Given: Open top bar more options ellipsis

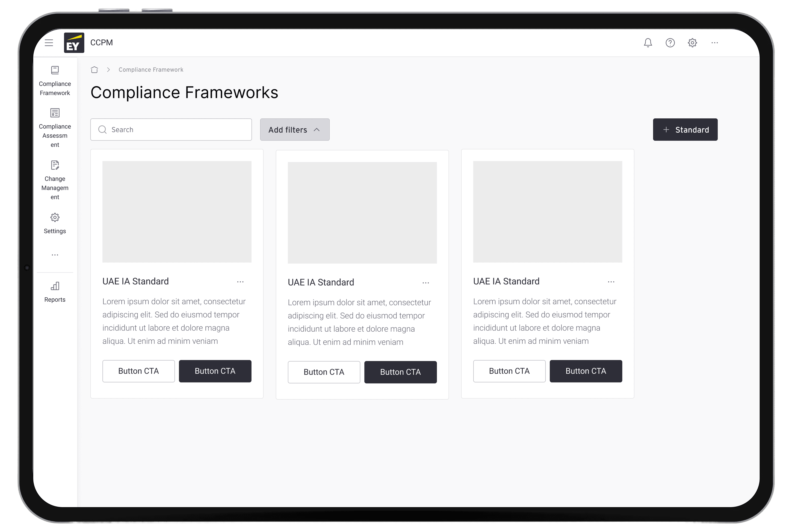Looking at the screenshot, I should 715,43.
